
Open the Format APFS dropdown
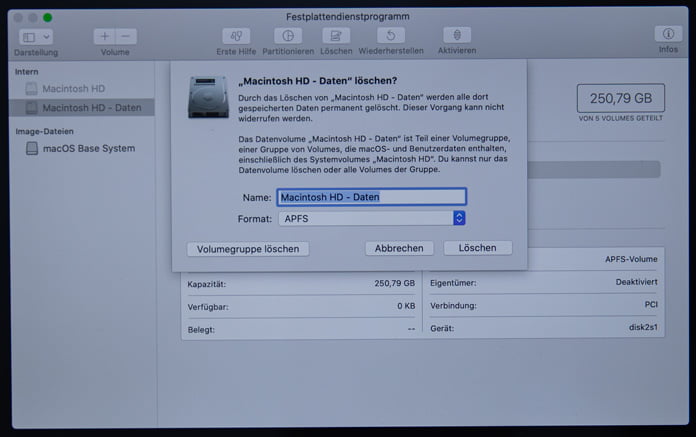point(373,218)
